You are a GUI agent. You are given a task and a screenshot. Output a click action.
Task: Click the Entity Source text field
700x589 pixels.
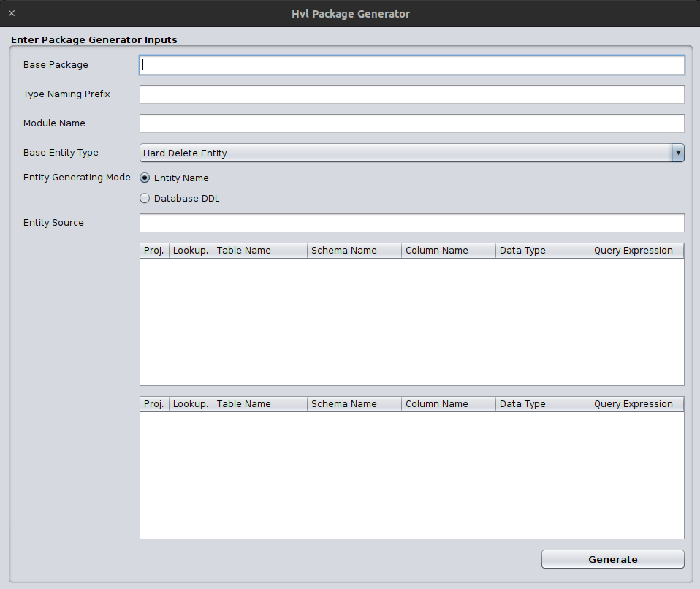click(411, 223)
